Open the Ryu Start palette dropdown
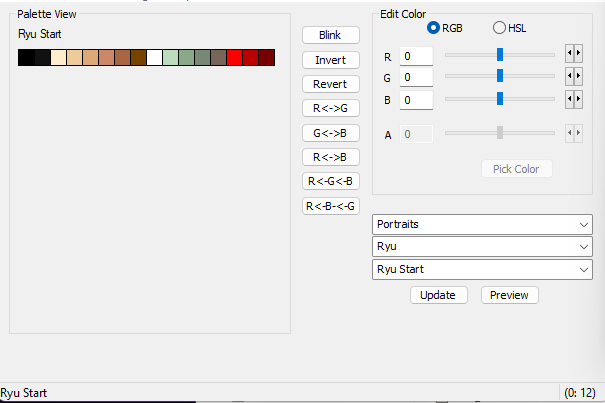Image resolution: width=605 pixels, height=403 pixels. [482, 269]
